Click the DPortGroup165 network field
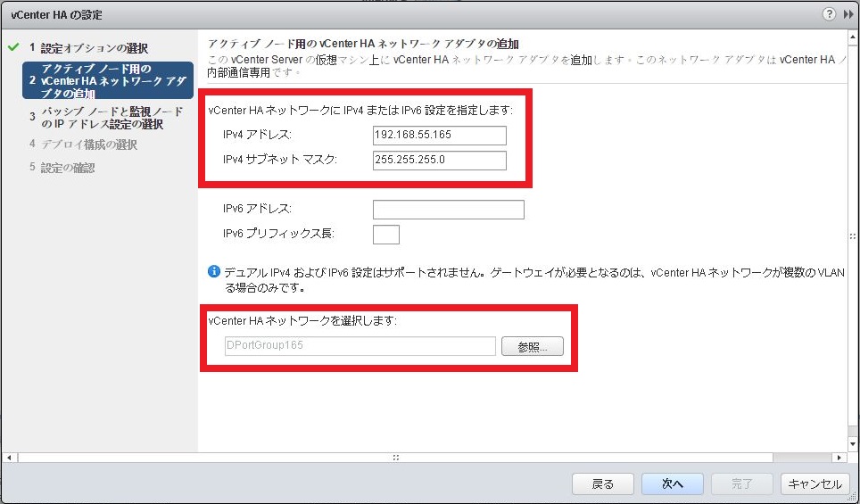Image resolution: width=860 pixels, height=504 pixels. click(360, 346)
